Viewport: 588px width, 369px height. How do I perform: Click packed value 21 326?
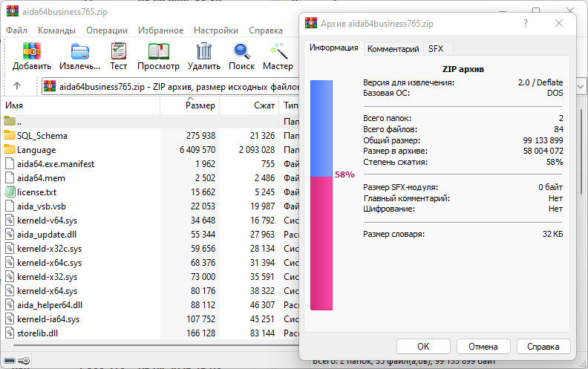(263, 135)
